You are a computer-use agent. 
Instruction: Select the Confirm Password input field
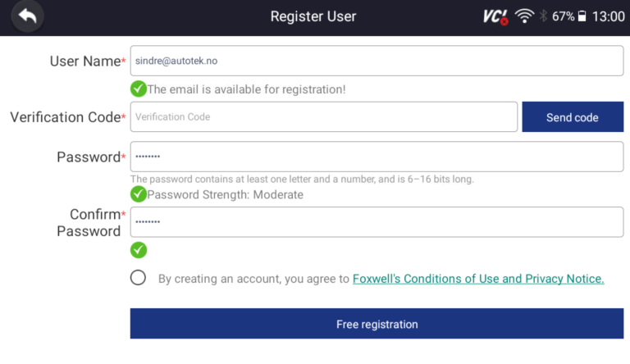click(x=377, y=221)
